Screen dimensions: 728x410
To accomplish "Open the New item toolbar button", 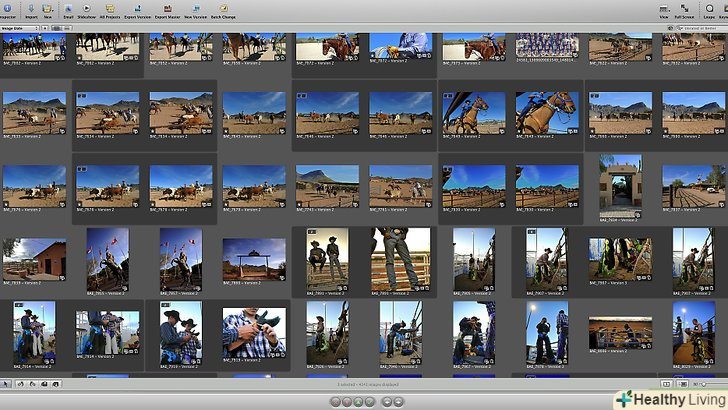I will click(x=47, y=10).
